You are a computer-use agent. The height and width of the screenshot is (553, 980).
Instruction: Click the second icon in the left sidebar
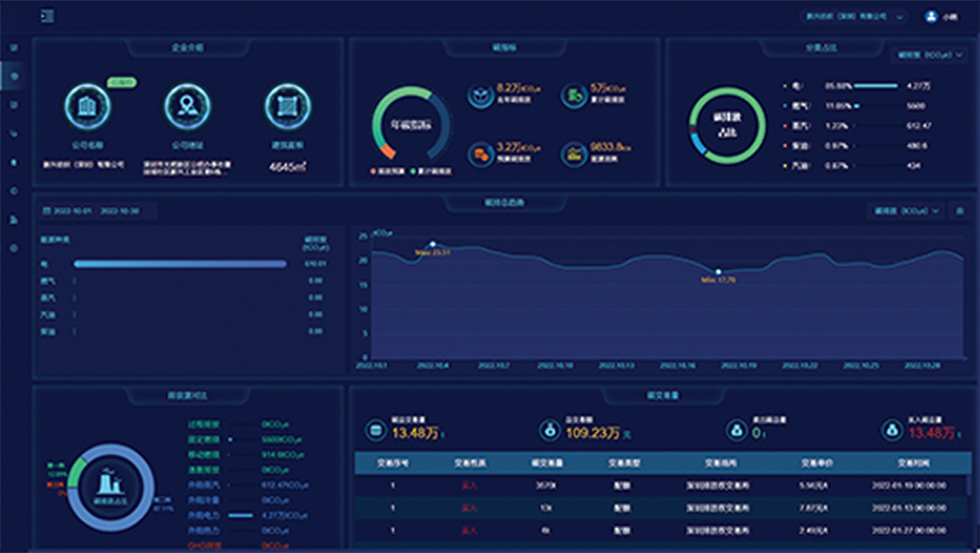(14, 76)
